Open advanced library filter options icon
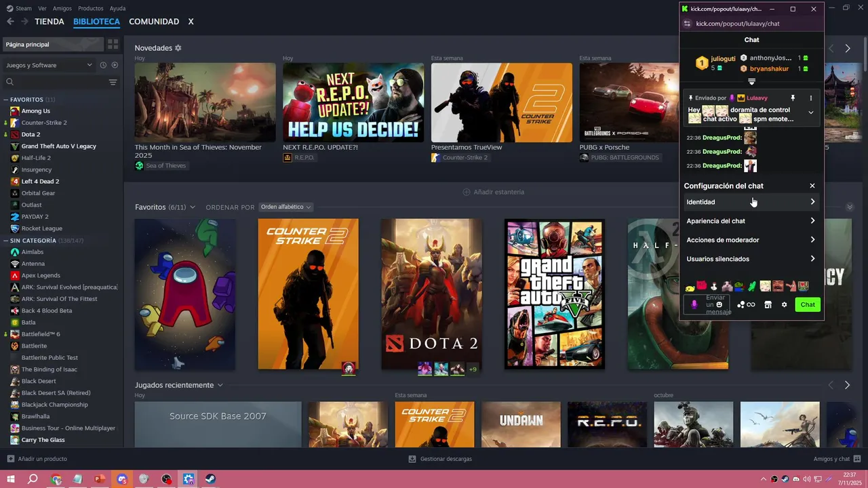868x488 pixels. [x=113, y=82]
